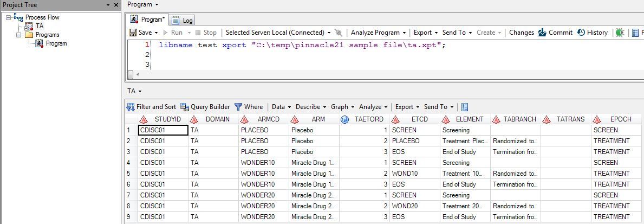The width and height of the screenshot is (644, 224).
Task: Click the TAETORD column header
Action: 368,119
